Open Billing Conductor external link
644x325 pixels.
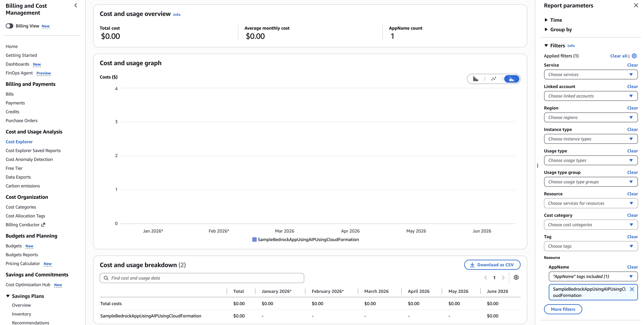coord(25,225)
